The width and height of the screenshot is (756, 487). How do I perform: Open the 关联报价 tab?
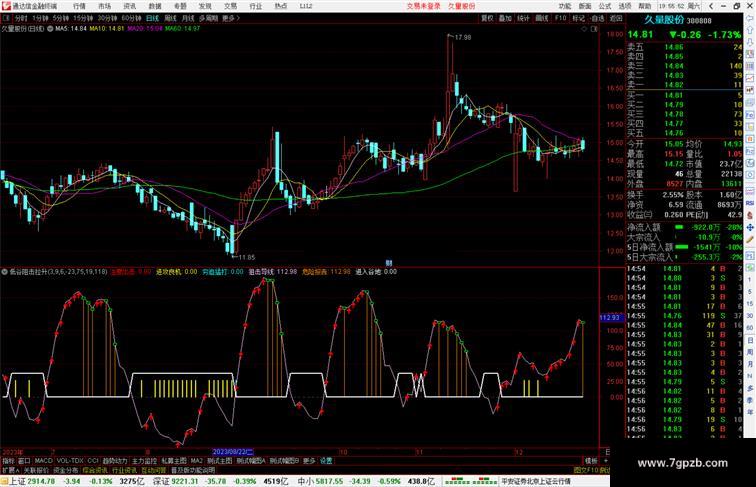(36, 470)
